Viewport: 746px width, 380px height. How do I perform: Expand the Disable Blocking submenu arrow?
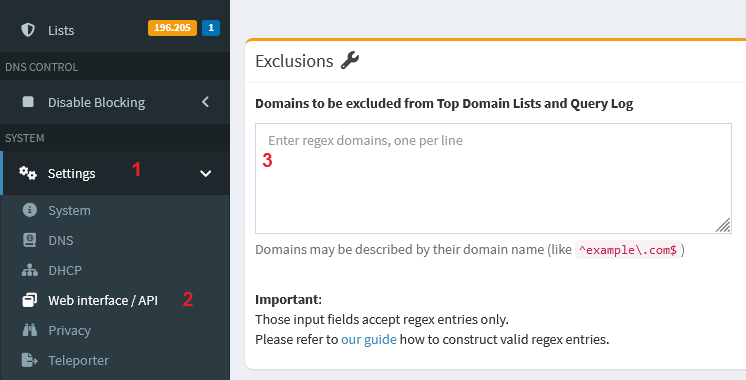pyautogui.click(x=206, y=102)
